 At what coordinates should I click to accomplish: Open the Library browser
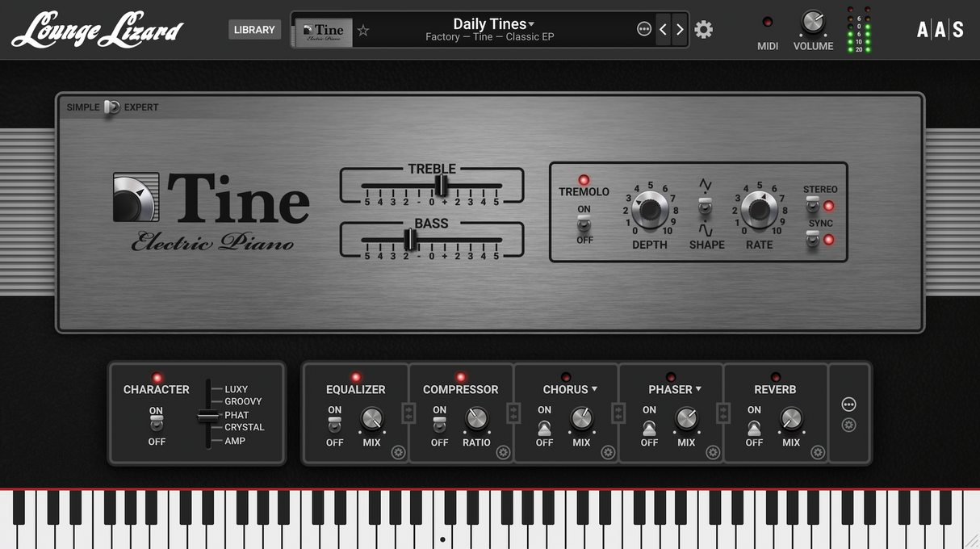point(254,30)
